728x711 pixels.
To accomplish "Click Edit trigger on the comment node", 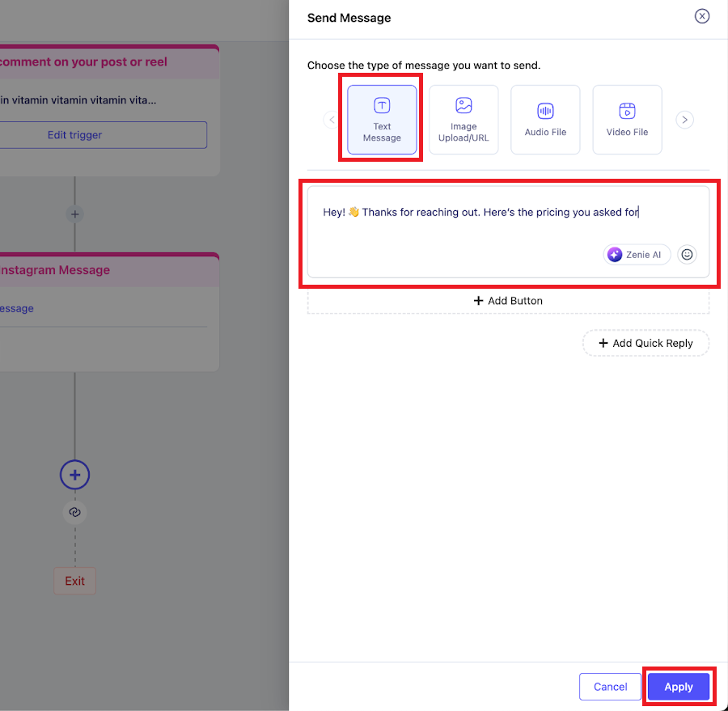I will pos(74,135).
